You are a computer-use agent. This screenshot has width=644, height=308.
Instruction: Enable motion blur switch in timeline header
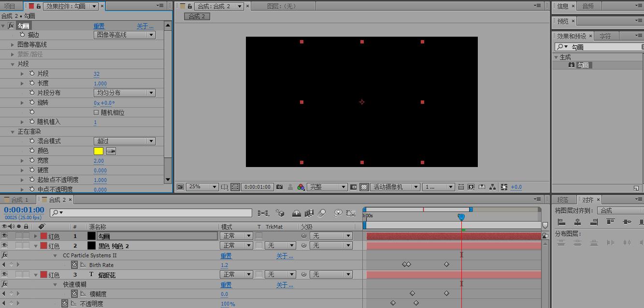point(322,213)
